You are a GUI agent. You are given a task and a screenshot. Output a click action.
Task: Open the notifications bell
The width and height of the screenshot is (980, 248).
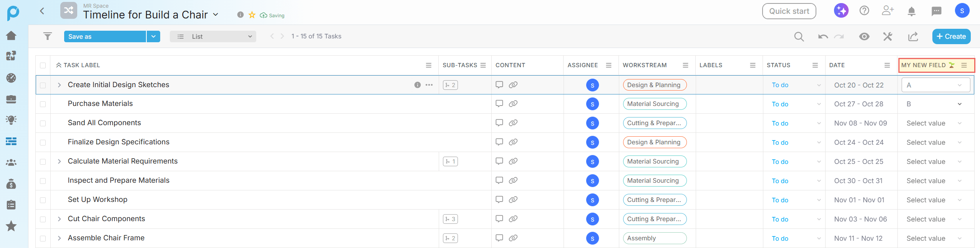click(x=911, y=11)
